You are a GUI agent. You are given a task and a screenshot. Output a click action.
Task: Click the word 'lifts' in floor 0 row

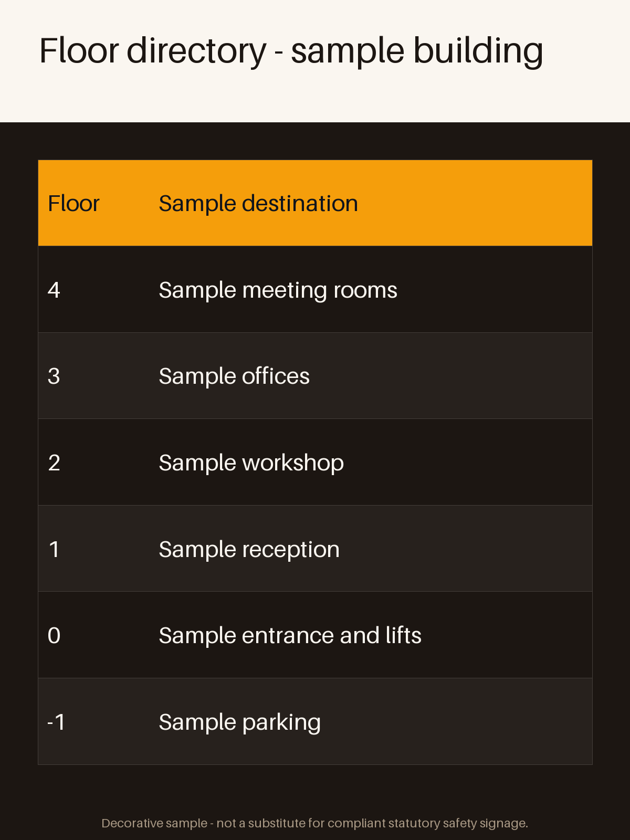pos(403,635)
